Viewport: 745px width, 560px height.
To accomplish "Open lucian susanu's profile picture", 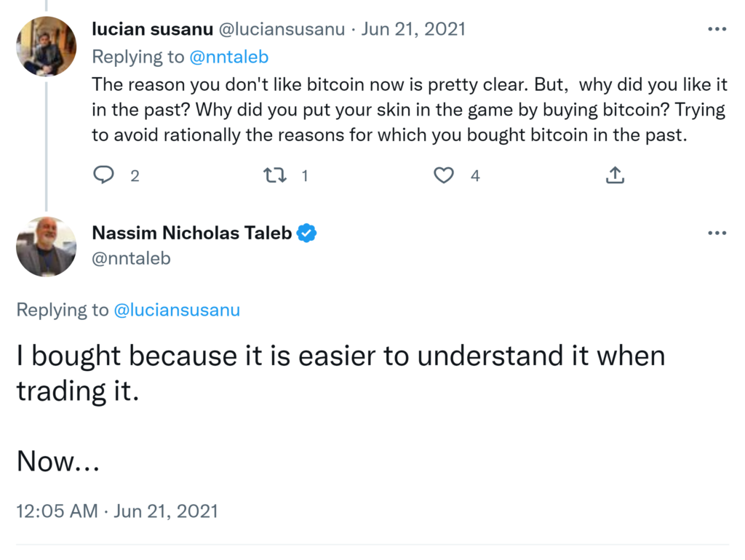I will coord(47,47).
